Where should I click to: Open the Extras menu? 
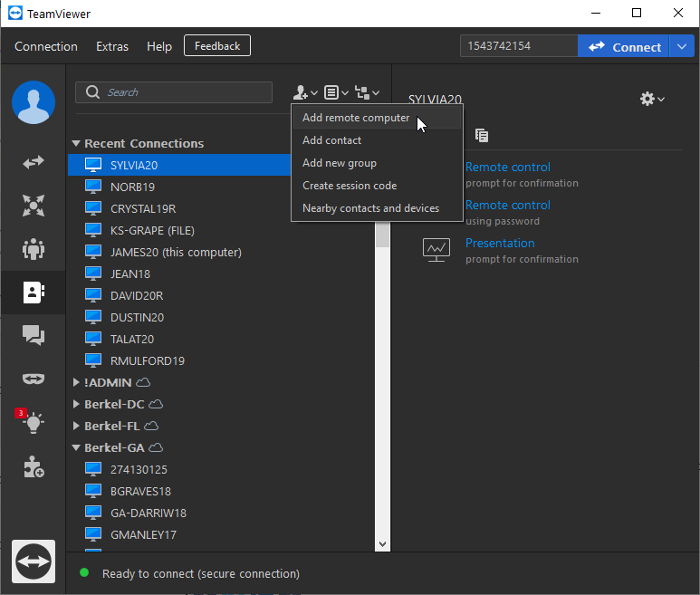point(112,46)
